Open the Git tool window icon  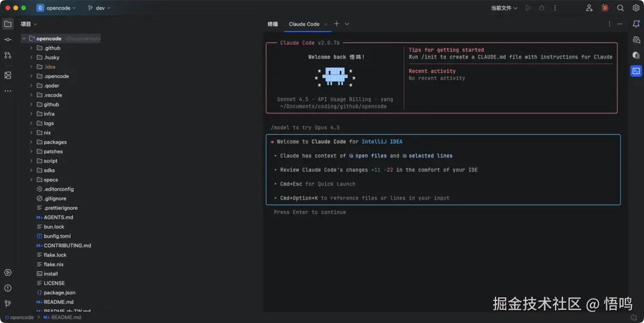click(x=8, y=304)
